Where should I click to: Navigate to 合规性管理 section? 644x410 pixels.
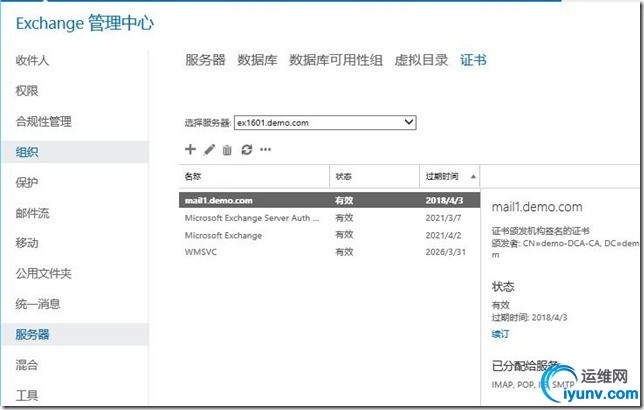click(43, 122)
